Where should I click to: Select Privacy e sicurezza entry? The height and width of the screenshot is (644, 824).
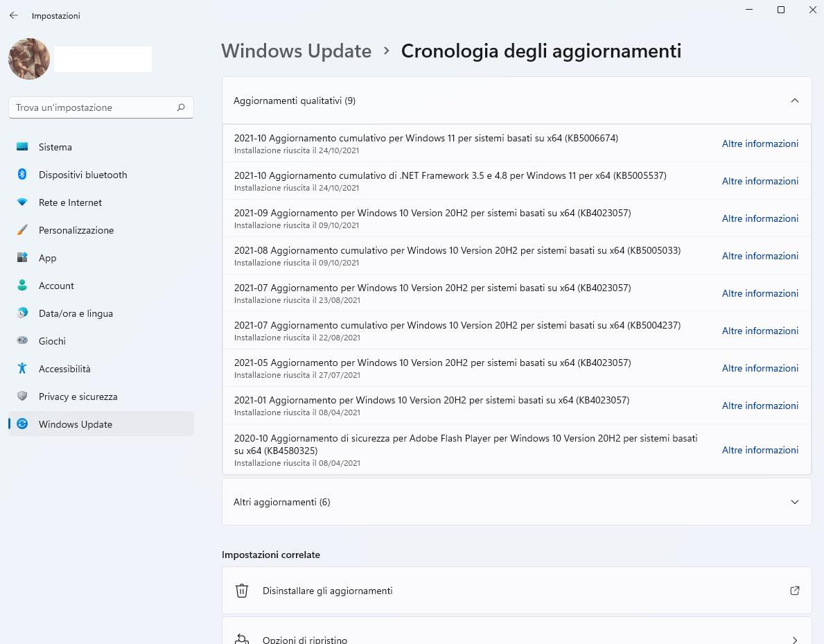point(101,397)
